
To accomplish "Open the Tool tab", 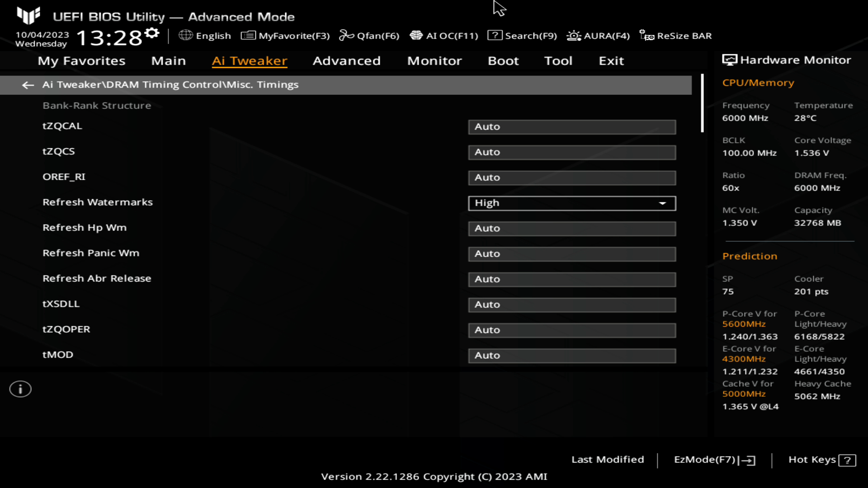I will pos(558,61).
